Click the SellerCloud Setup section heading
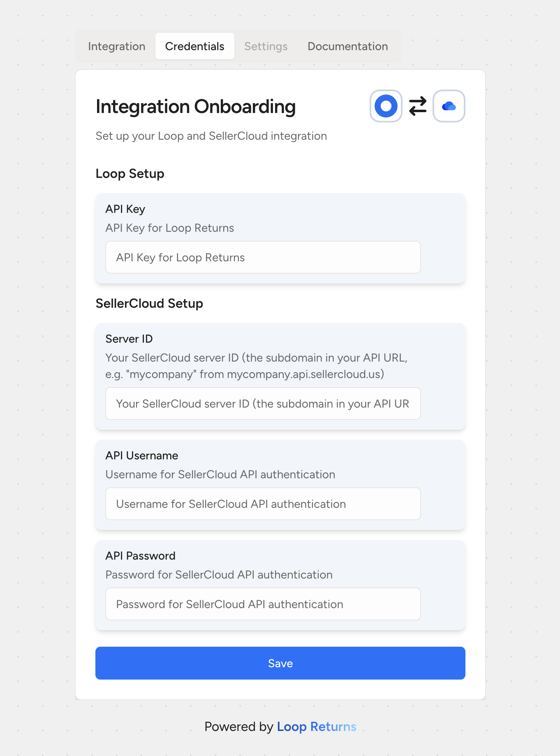The width and height of the screenshot is (560, 756). click(150, 304)
